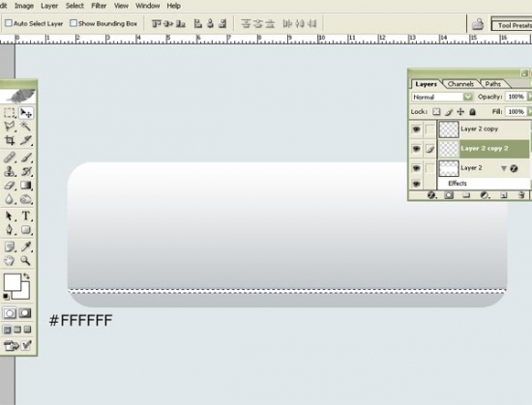Click the foreground color swatch
This screenshot has width=532, height=405.
pos(13,282)
